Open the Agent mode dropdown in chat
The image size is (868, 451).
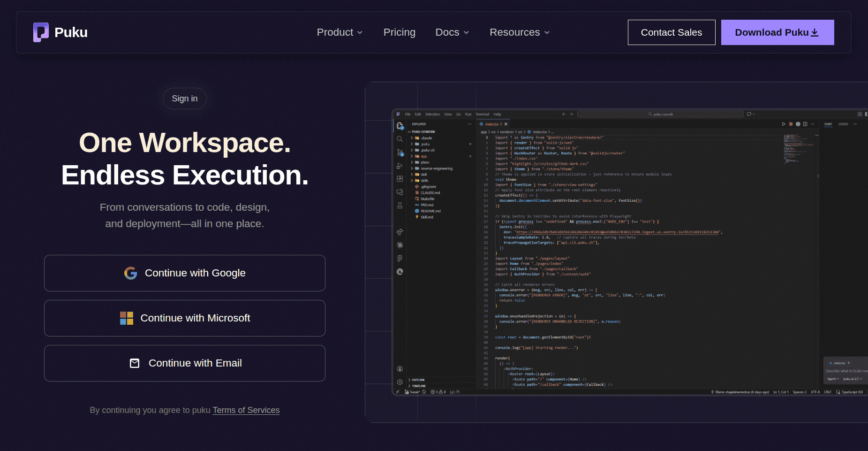[833, 379]
